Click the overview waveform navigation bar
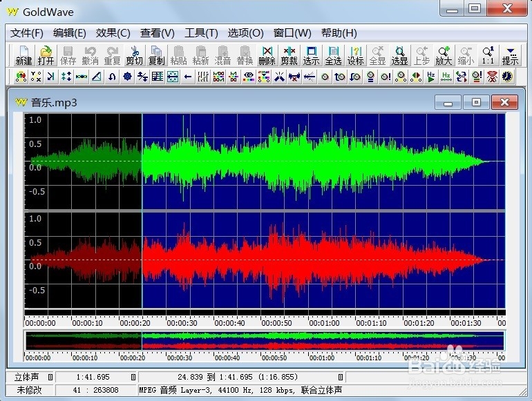Viewport: 532px width, 401px height. (265, 341)
